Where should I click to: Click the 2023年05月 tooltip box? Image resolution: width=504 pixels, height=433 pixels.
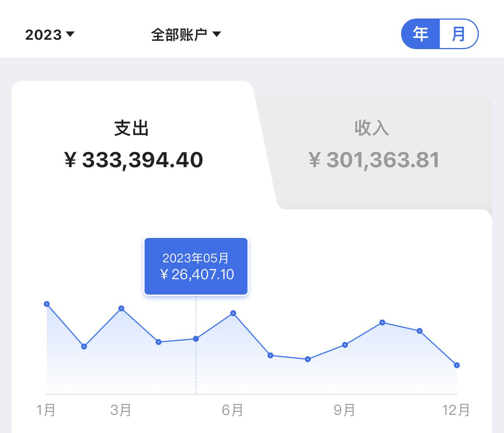point(196,266)
